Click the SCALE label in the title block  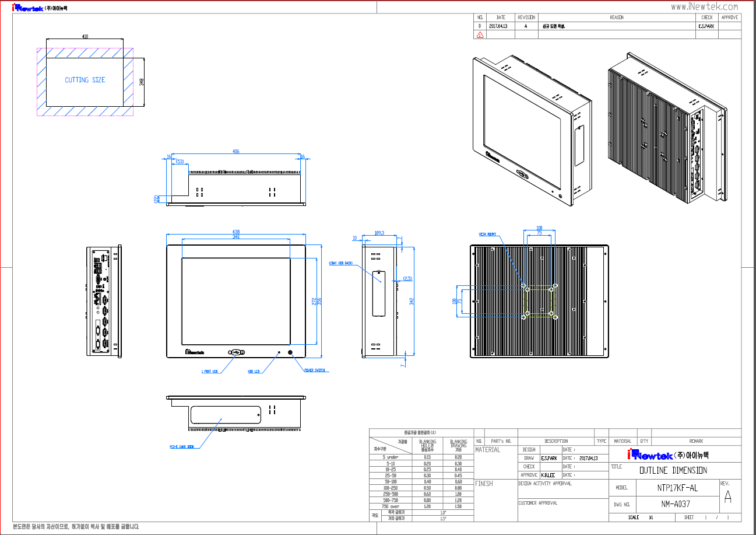[x=634, y=517]
